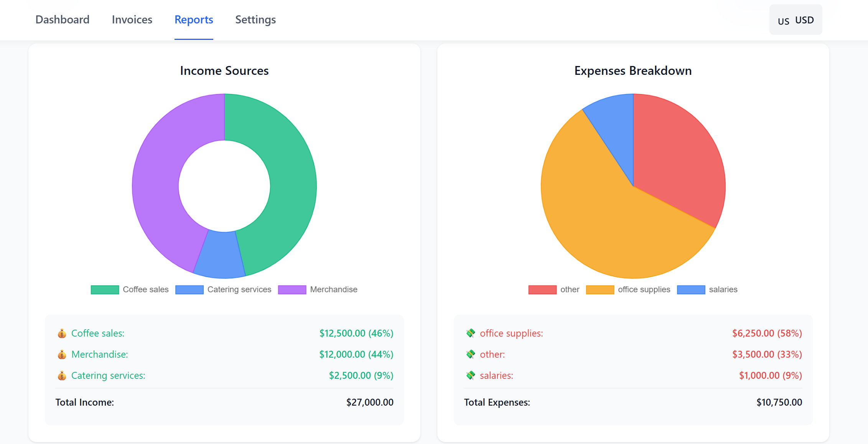Open the Settings tab

pyautogui.click(x=255, y=20)
